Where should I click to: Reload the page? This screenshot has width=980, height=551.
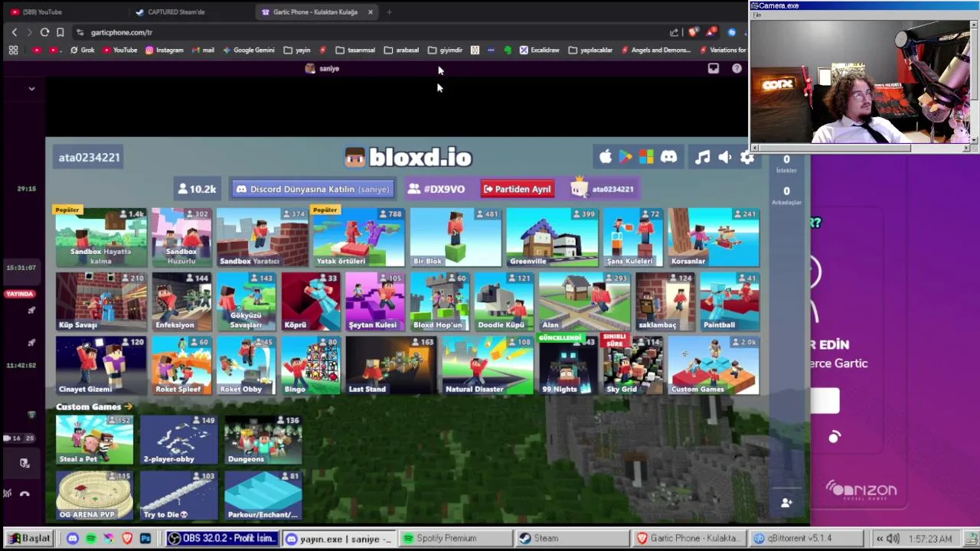pos(44,32)
